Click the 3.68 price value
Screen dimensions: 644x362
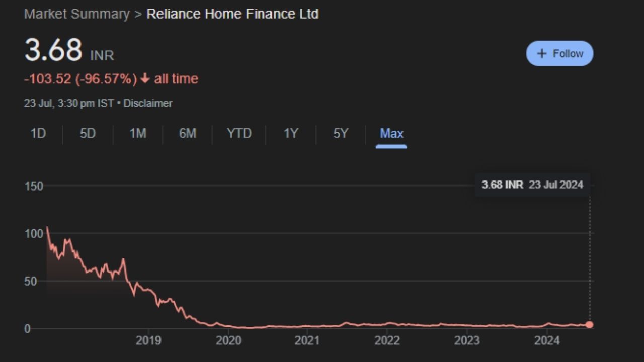point(53,50)
